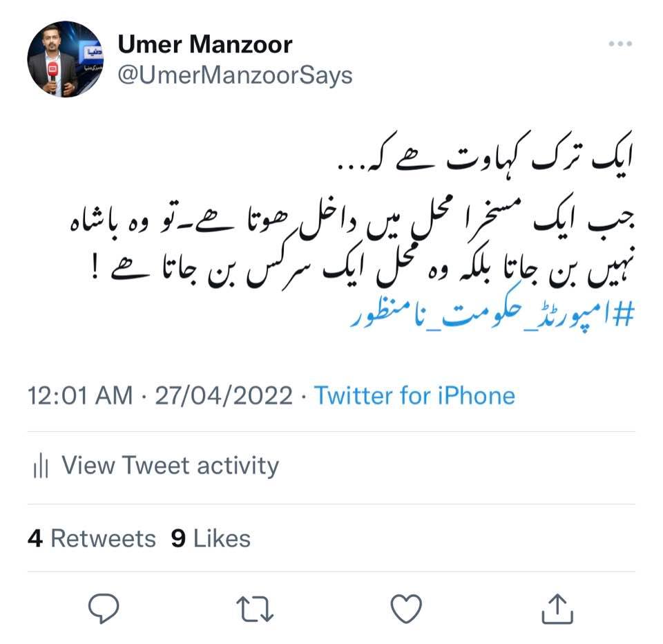Tap the number 4 before Retweets
This screenshot has width=663, height=644.
tap(35, 538)
